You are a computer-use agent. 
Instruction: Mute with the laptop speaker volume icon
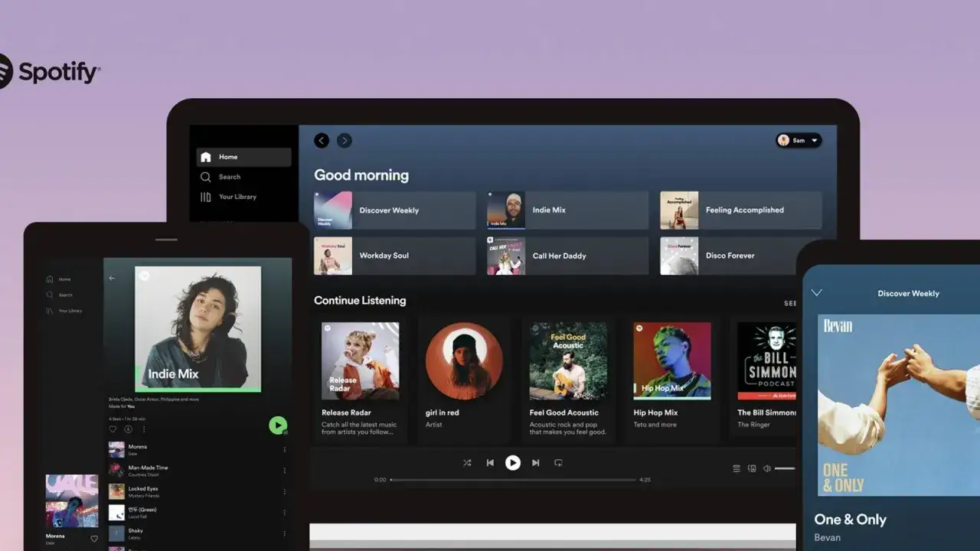click(x=766, y=468)
